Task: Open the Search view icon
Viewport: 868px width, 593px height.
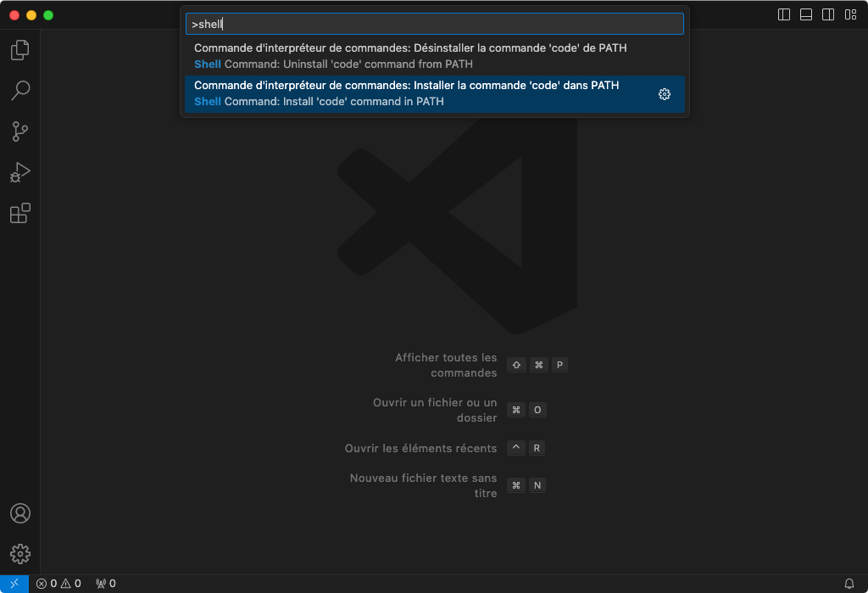Action: point(19,91)
